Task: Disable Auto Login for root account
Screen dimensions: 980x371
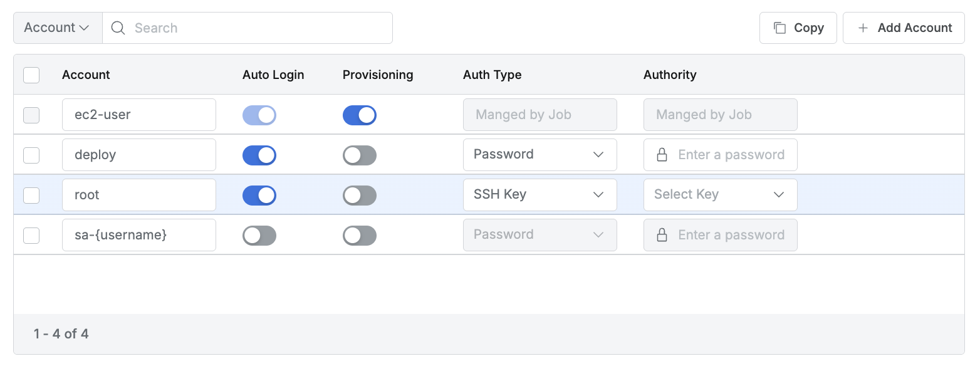Action: pos(259,195)
